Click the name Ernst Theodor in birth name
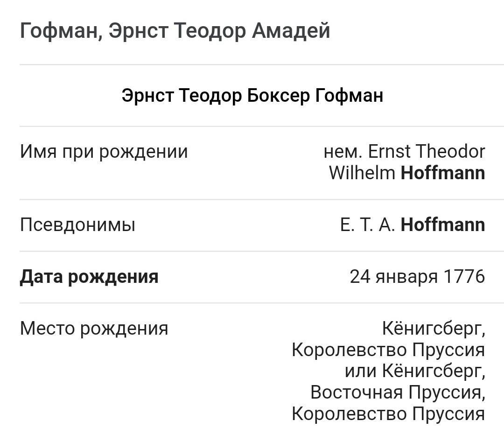Image resolution: width=504 pixels, height=428 pixels. [427, 152]
